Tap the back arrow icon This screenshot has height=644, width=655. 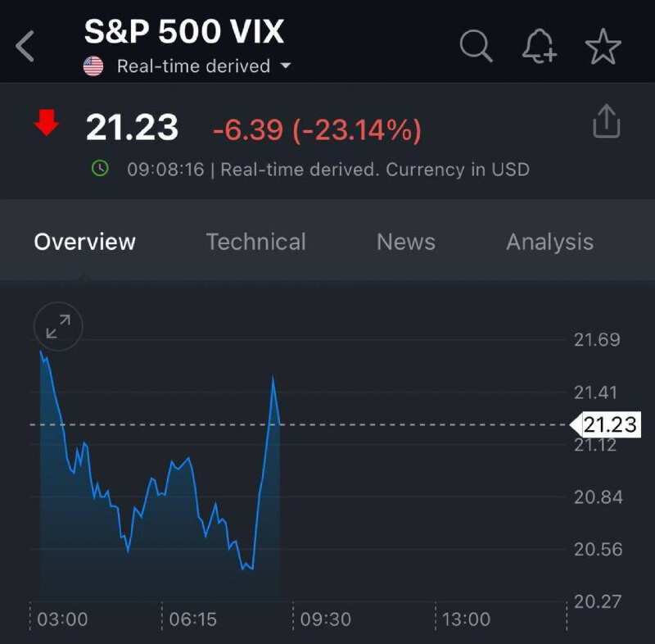(x=25, y=47)
